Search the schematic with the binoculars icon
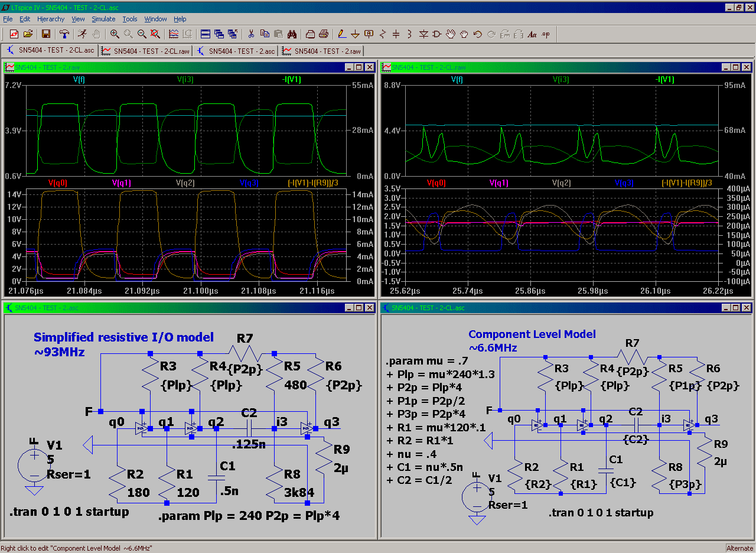 click(294, 34)
